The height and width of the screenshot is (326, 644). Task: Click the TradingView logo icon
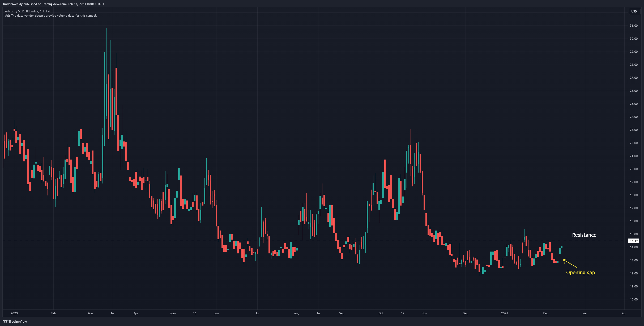[5, 321]
